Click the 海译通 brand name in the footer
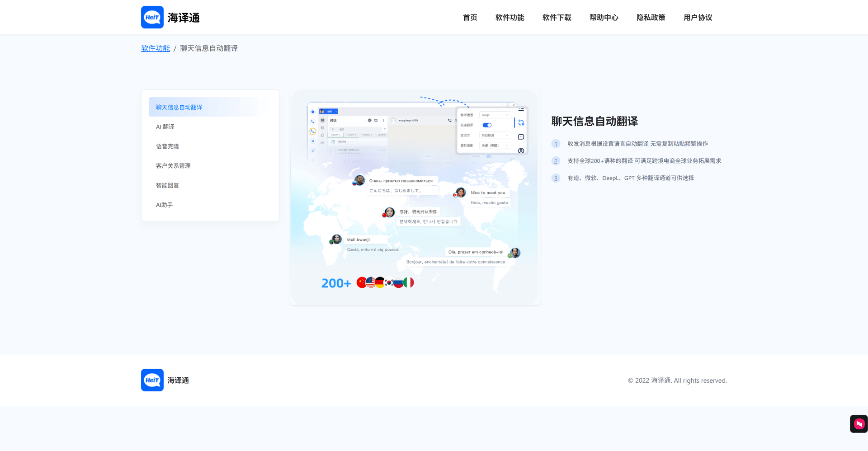This screenshot has height=451, width=868. click(x=178, y=381)
